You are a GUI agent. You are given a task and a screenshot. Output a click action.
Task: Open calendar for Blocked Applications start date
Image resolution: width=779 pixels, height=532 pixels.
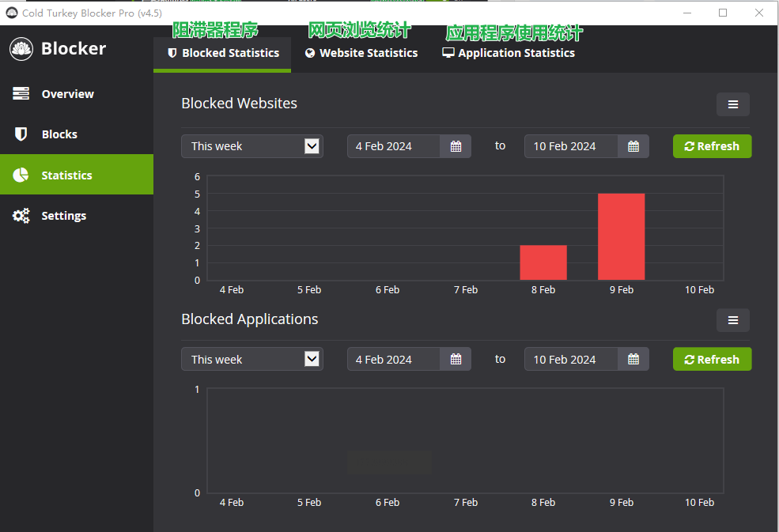(456, 360)
